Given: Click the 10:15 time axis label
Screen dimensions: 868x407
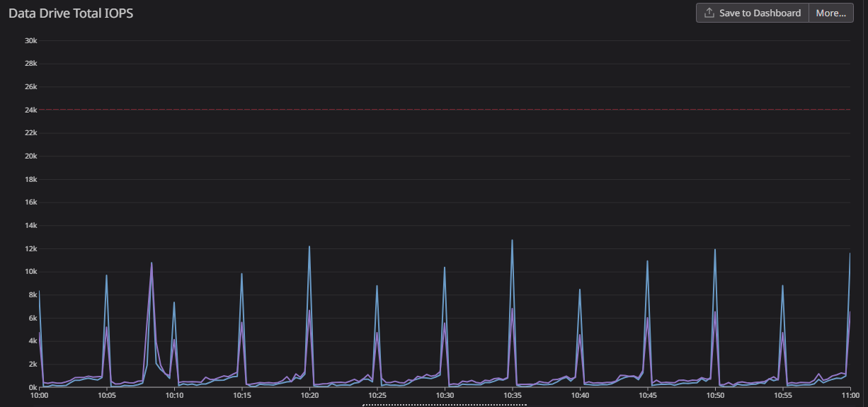Looking at the screenshot, I should (x=241, y=395).
